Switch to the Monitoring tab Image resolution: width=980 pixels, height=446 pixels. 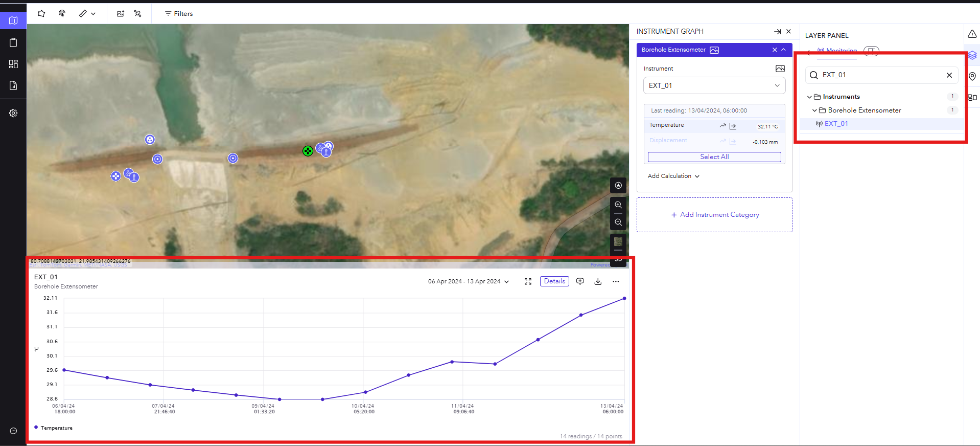click(x=837, y=51)
